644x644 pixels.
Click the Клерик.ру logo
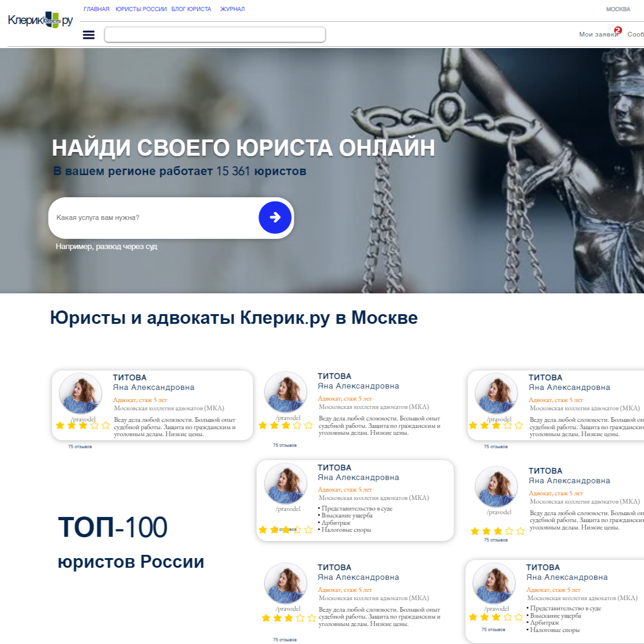(x=41, y=20)
